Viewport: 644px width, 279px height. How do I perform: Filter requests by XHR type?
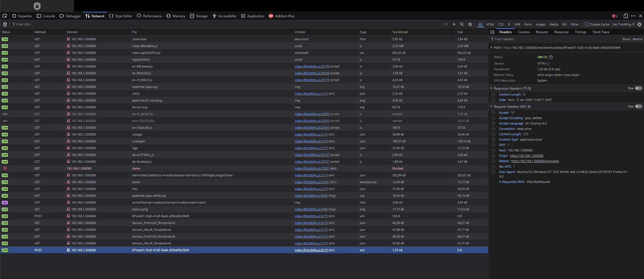(x=517, y=24)
